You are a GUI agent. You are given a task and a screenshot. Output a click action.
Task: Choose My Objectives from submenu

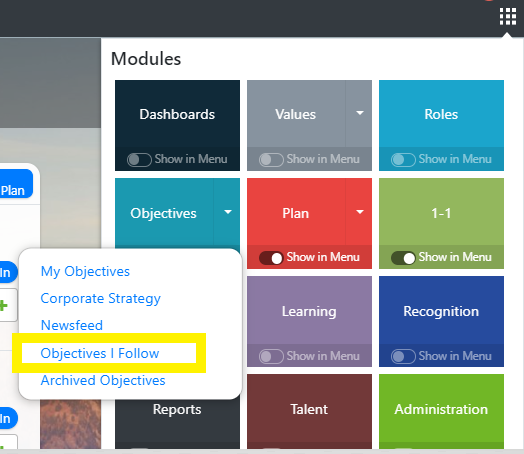(x=85, y=272)
